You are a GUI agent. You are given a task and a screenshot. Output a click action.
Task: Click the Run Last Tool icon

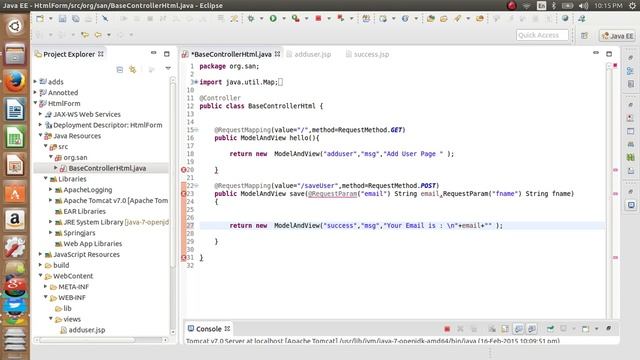tap(295, 18)
